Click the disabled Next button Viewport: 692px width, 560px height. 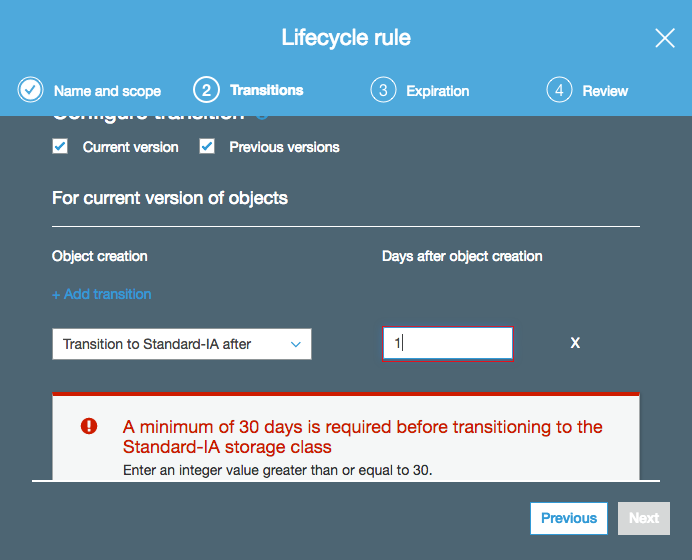[x=644, y=518]
